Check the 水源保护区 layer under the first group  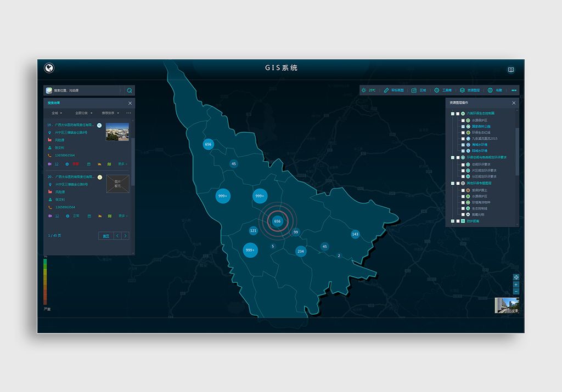tap(463, 121)
